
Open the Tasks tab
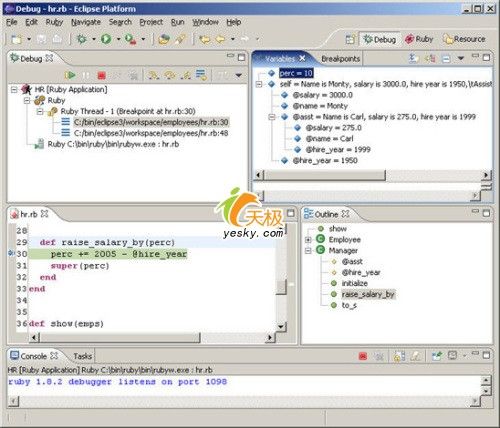coord(82,356)
